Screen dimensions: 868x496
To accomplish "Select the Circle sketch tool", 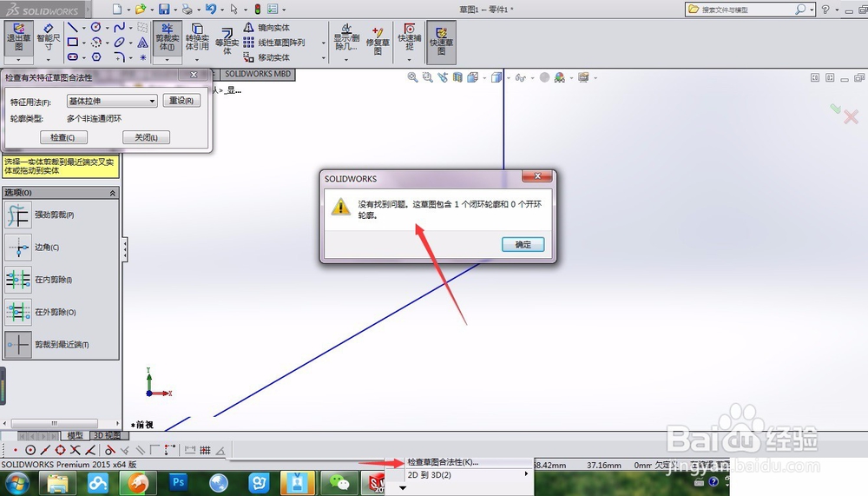I will (95, 27).
